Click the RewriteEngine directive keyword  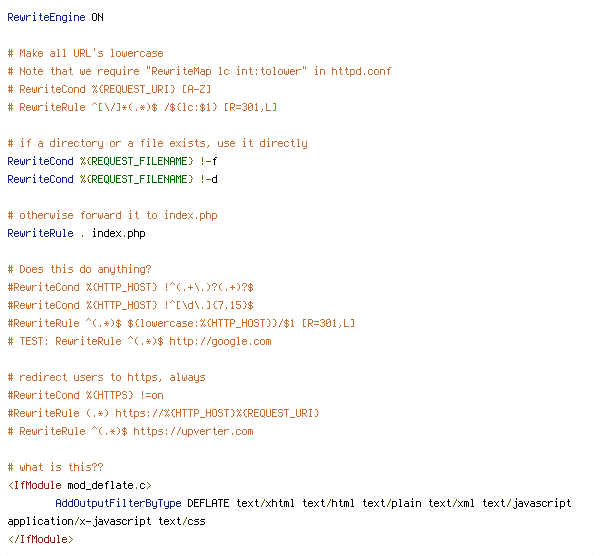tap(46, 18)
